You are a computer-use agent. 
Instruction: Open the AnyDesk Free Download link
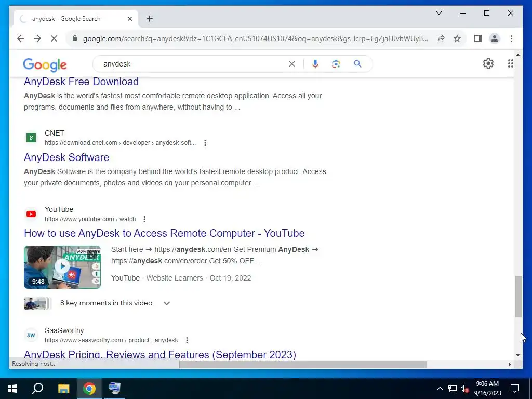(x=81, y=82)
